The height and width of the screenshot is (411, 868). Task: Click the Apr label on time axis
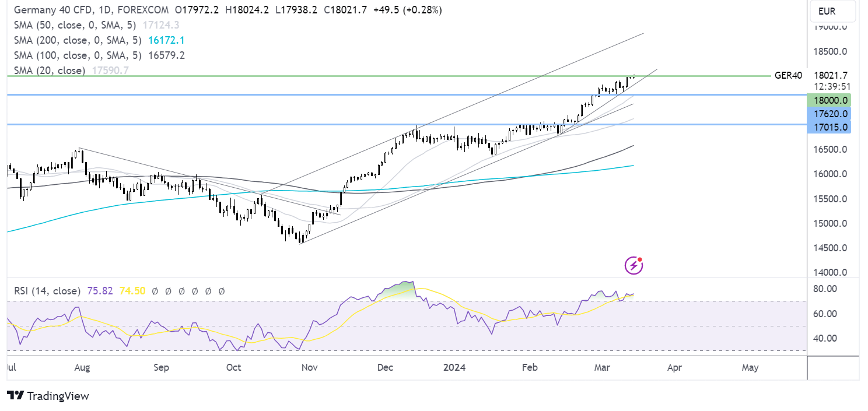coord(674,368)
